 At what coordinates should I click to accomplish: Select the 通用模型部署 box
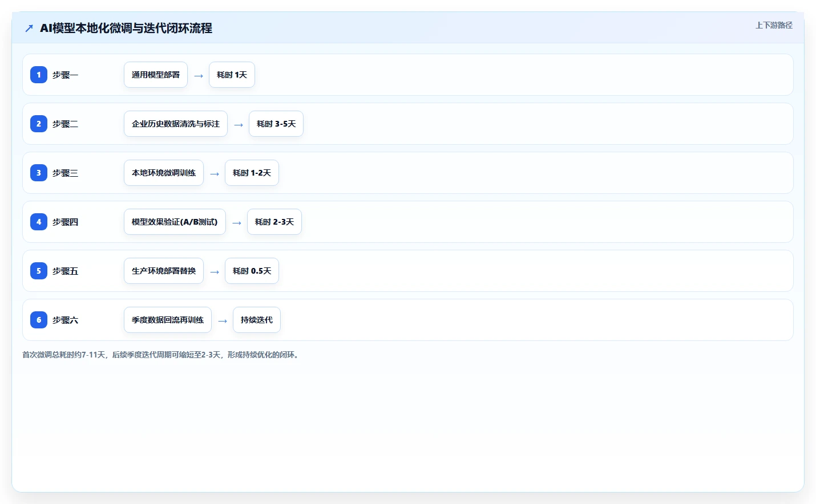(156, 75)
